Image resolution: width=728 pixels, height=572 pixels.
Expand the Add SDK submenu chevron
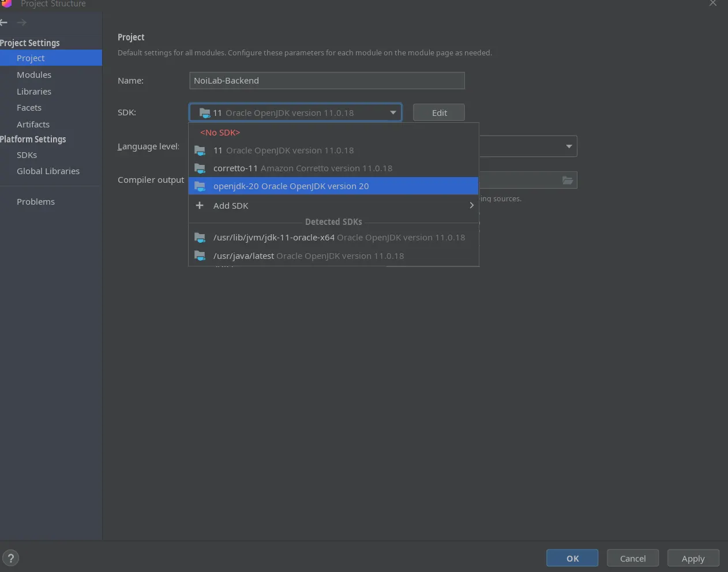pyautogui.click(x=471, y=205)
